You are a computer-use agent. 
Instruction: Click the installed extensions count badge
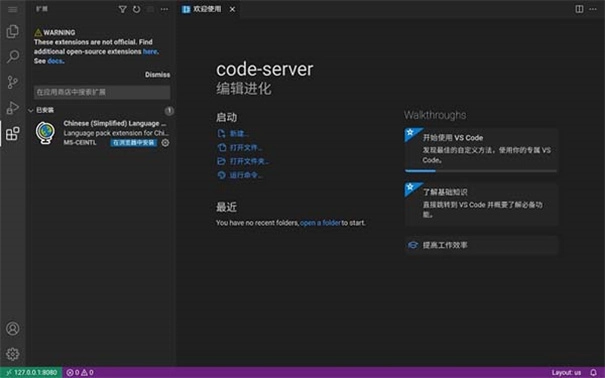(x=169, y=111)
